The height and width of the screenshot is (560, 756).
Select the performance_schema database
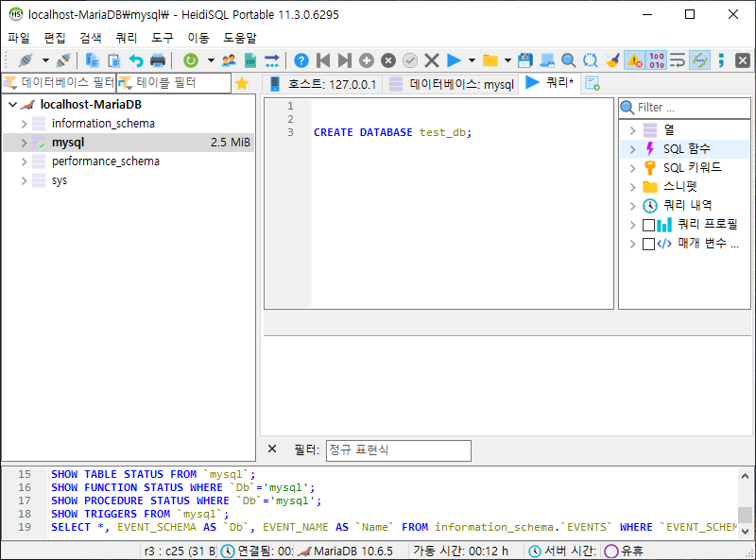tap(106, 161)
